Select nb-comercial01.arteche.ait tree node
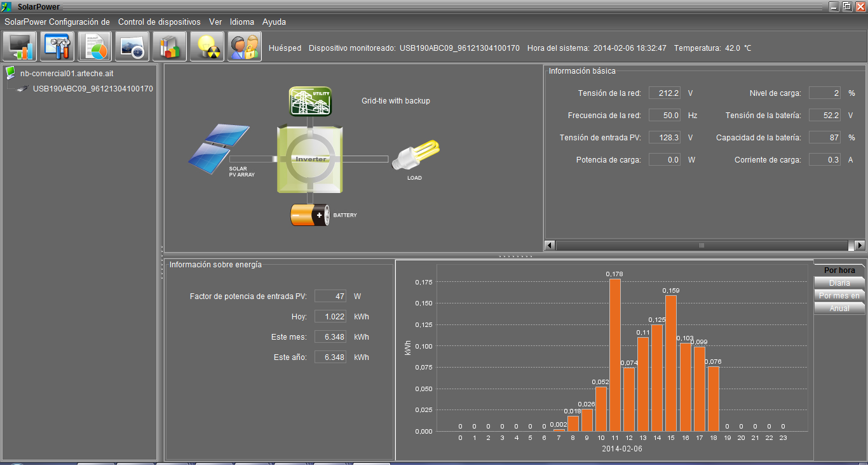The width and height of the screenshot is (868, 466). pos(66,74)
